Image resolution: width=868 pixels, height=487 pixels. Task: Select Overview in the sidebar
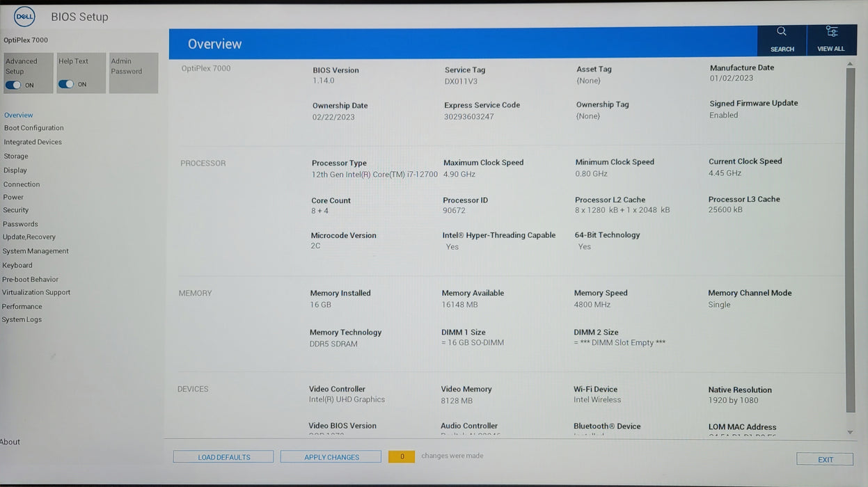point(19,115)
